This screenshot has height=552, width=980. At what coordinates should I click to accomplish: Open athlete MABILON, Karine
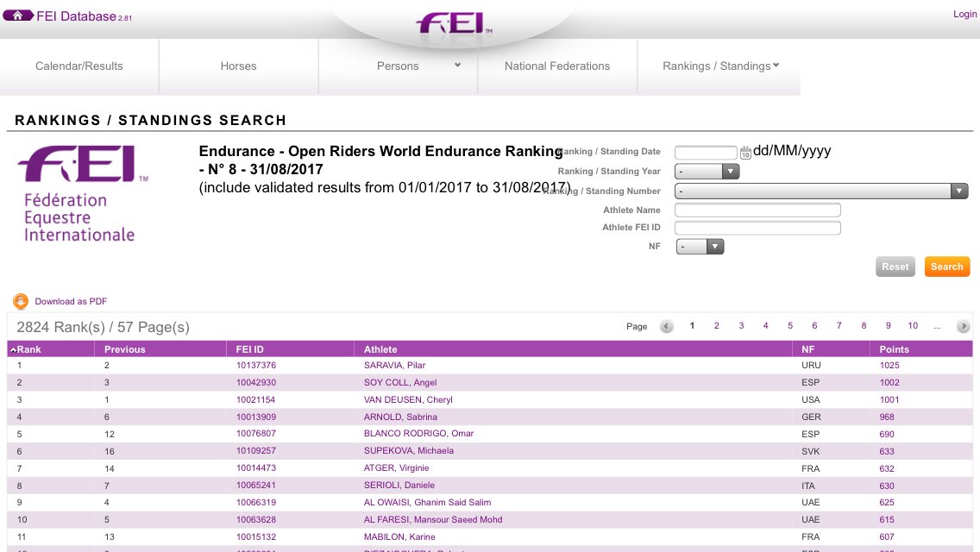[x=399, y=537]
